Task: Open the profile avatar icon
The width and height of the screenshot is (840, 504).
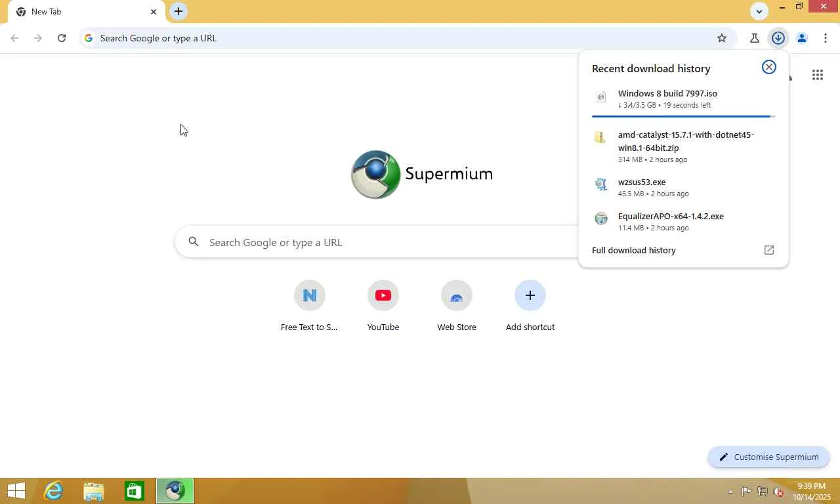Action: (x=802, y=38)
